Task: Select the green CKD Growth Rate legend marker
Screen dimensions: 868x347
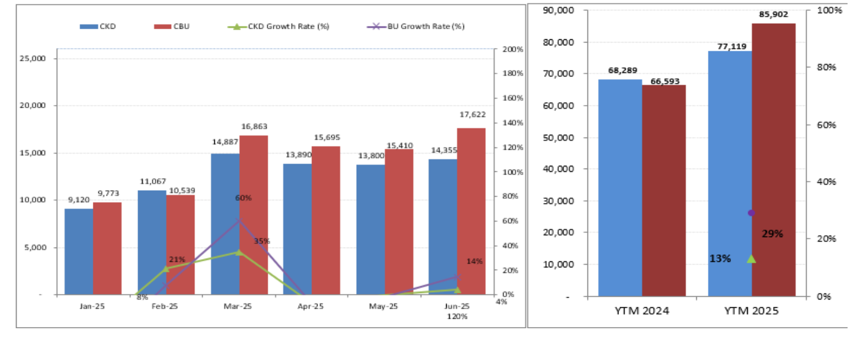Action: [236, 27]
